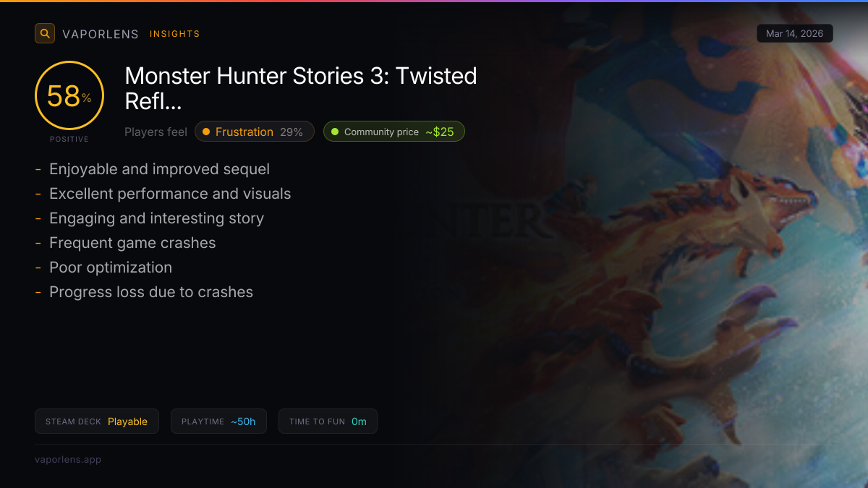Open the INSIGHTS tab label

175,34
